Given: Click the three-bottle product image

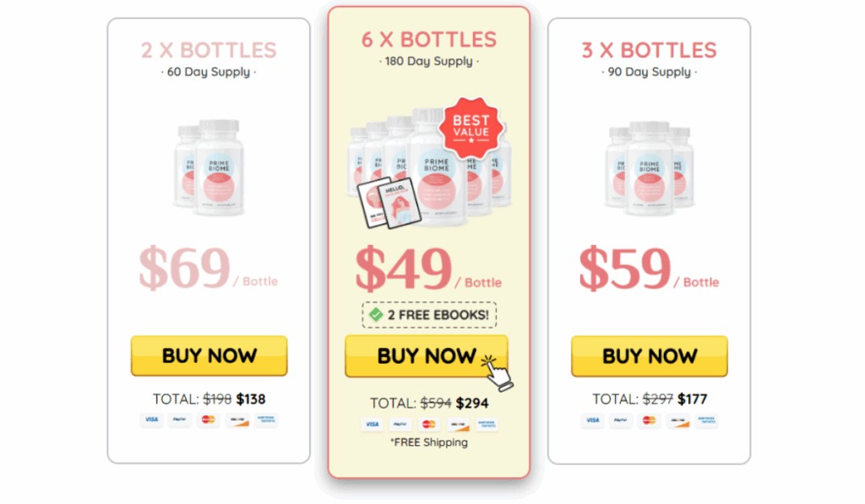Looking at the screenshot, I should click(x=650, y=168).
